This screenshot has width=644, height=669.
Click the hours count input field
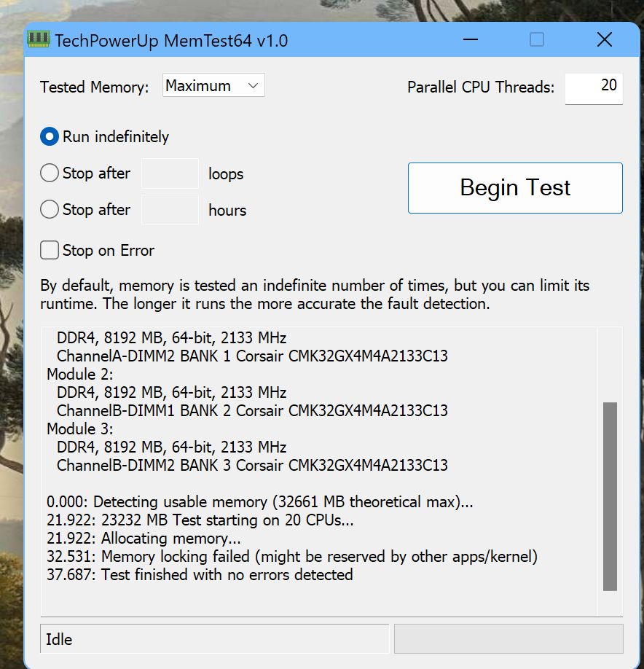click(x=170, y=210)
